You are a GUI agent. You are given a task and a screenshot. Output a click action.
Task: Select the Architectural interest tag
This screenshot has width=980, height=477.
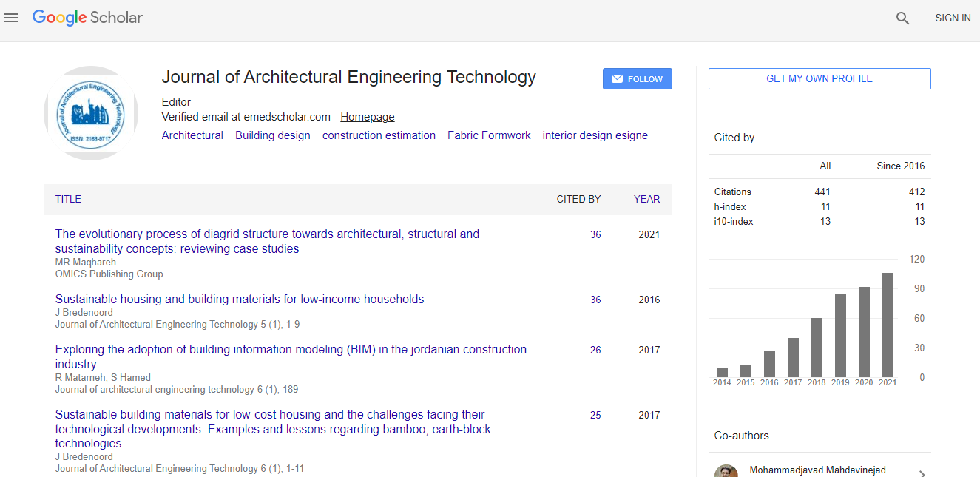192,135
